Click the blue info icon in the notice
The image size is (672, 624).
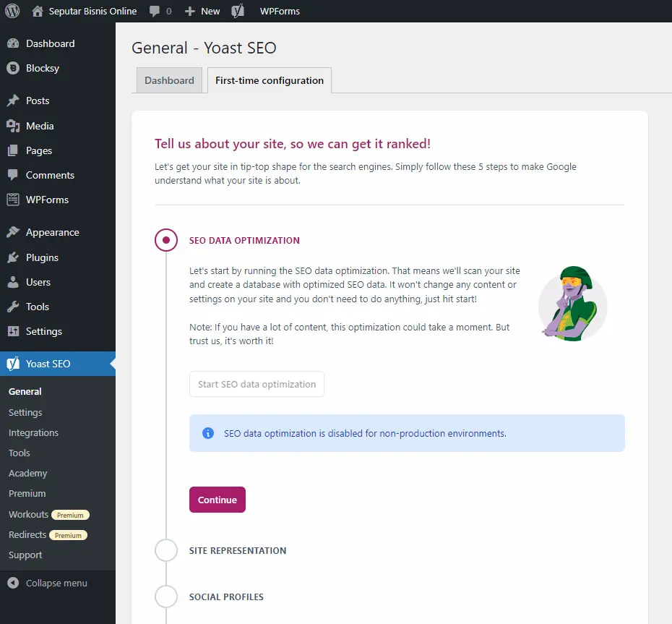pos(208,433)
